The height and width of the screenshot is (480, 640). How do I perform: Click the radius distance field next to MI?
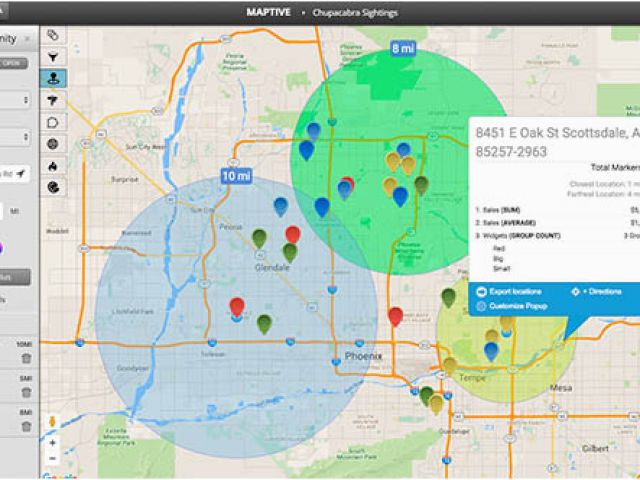tap(1, 211)
